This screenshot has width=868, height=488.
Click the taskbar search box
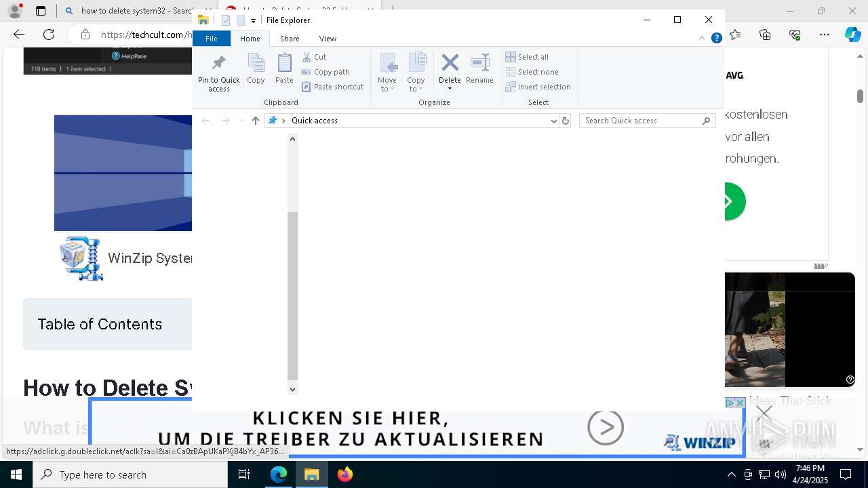[130, 474]
